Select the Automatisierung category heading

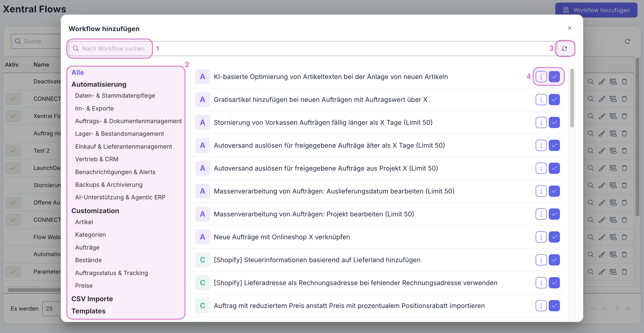tap(99, 84)
